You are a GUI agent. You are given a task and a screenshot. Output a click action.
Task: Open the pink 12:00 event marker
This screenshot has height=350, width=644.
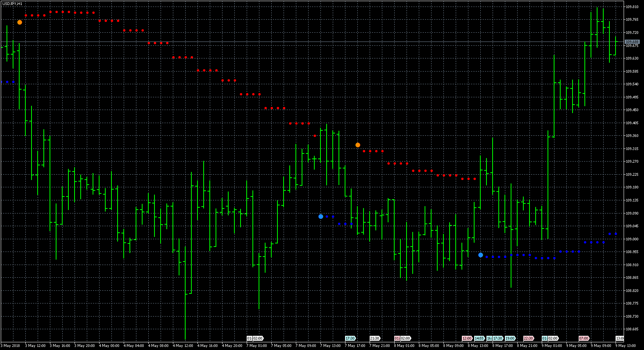tap(467, 338)
